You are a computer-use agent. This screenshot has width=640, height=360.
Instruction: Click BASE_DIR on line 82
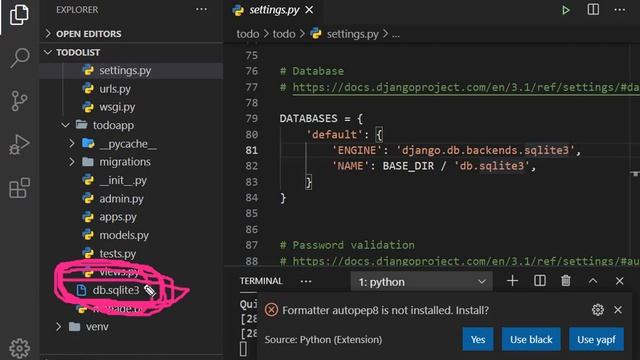tap(408, 166)
